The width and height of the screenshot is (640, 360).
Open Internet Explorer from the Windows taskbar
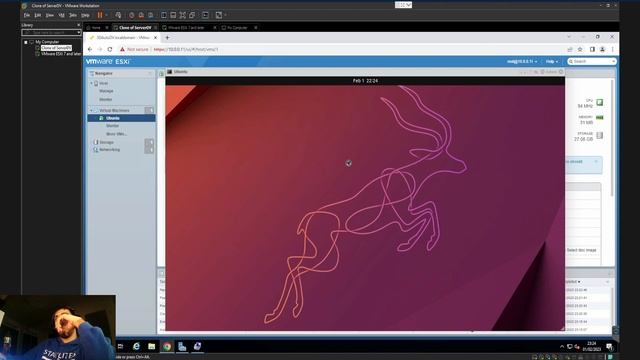[x=136, y=346]
